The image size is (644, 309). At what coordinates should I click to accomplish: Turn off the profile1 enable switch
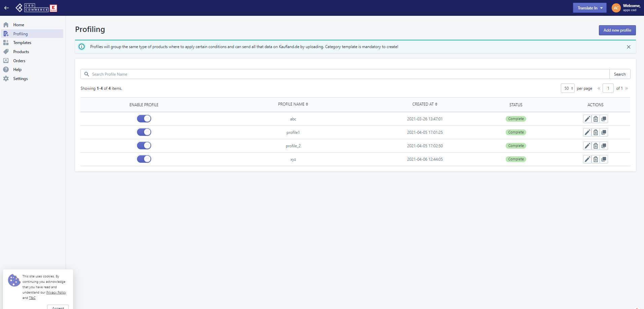tap(144, 132)
